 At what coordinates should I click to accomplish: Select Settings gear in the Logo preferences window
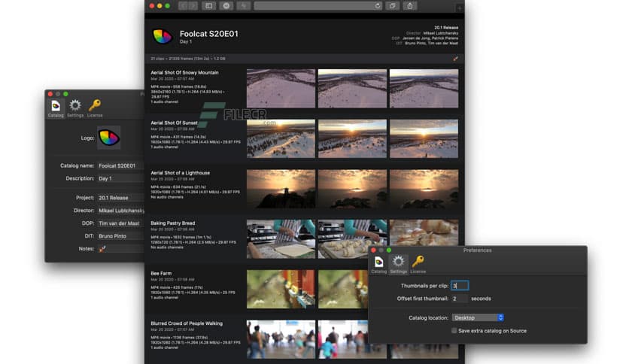tap(75, 108)
